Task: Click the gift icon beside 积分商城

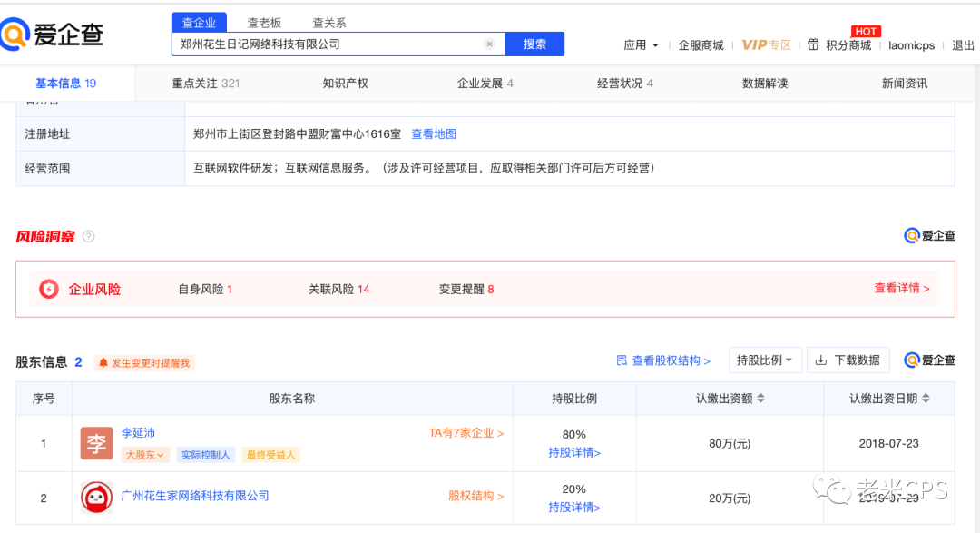Action: (x=813, y=44)
